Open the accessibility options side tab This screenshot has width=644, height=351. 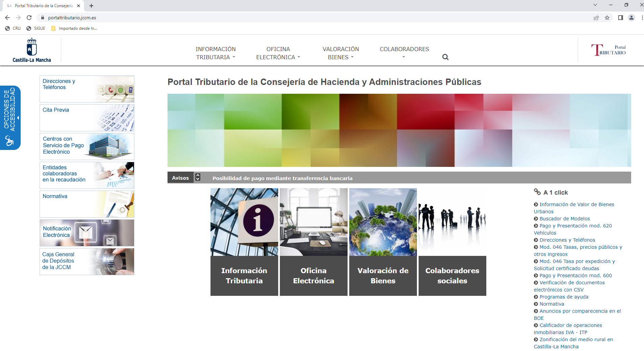(x=10, y=117)
